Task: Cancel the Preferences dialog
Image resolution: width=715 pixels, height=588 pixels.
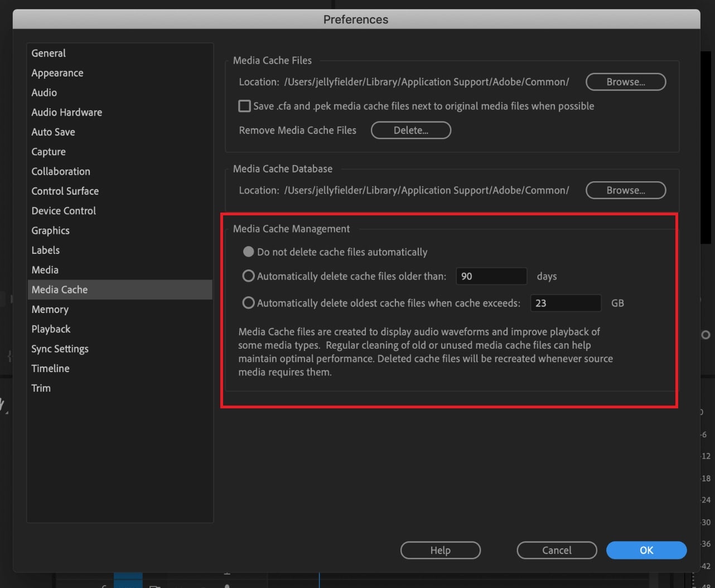Action: (557, 550)
